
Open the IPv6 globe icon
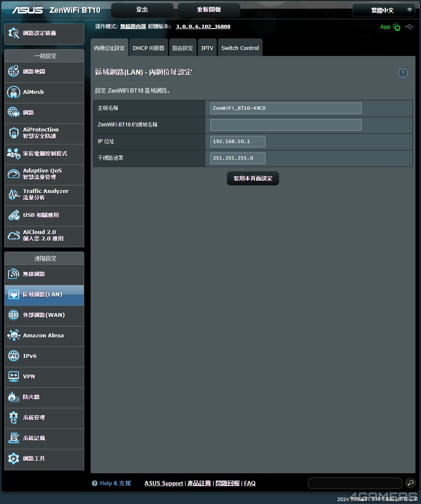coord(14,356)
